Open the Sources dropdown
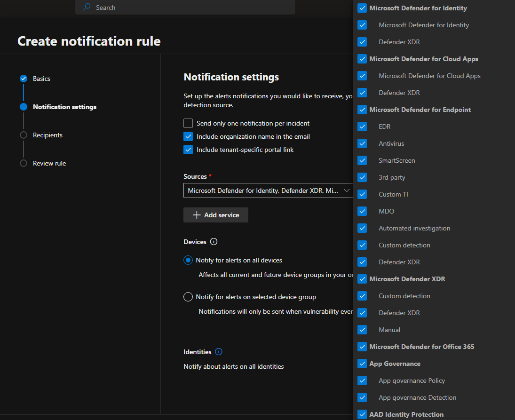This screenshot has width=515, height=420. (268, 190)
